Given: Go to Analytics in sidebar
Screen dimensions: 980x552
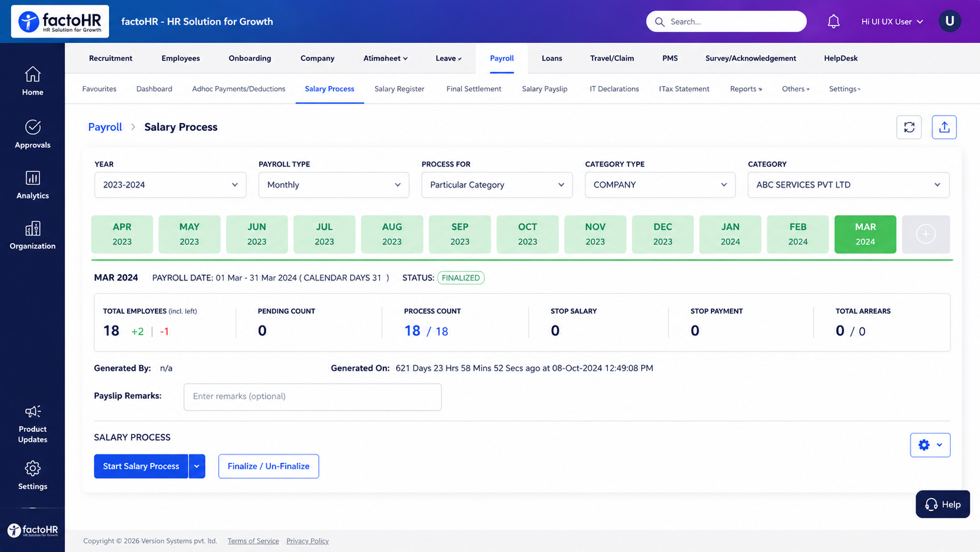Looking at the screenshot, I should [x=32, y=185].
